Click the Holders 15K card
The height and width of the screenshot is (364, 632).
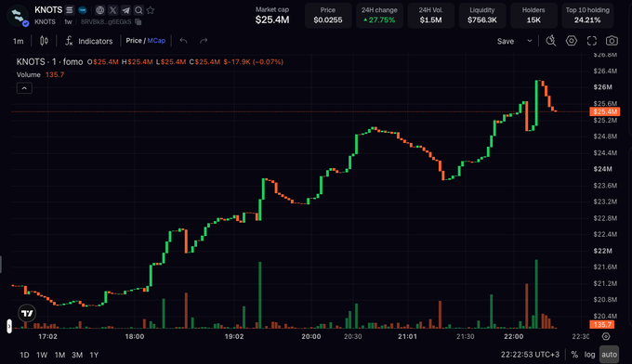click(533, 15)
